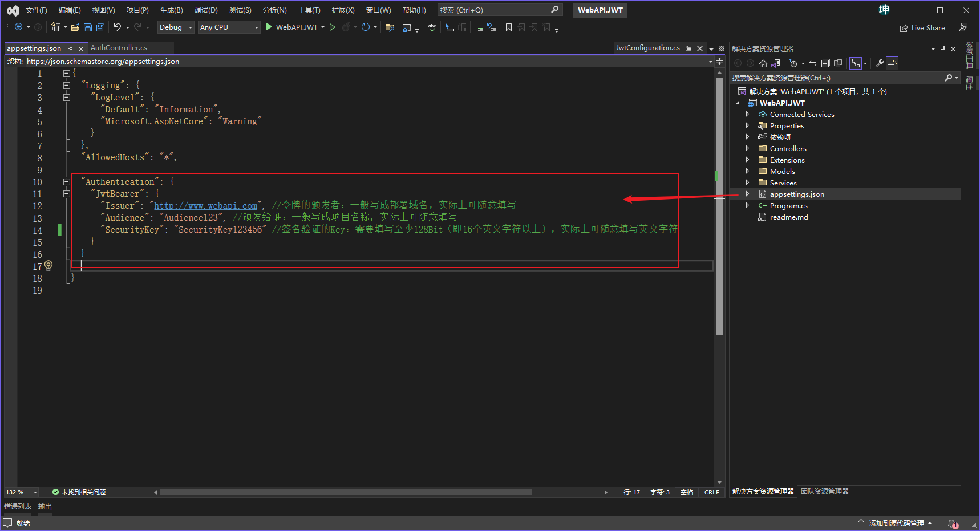This screenshot has height=531, width=980.
Task: Open the 调试(D) menu
Action: point(206,9)
